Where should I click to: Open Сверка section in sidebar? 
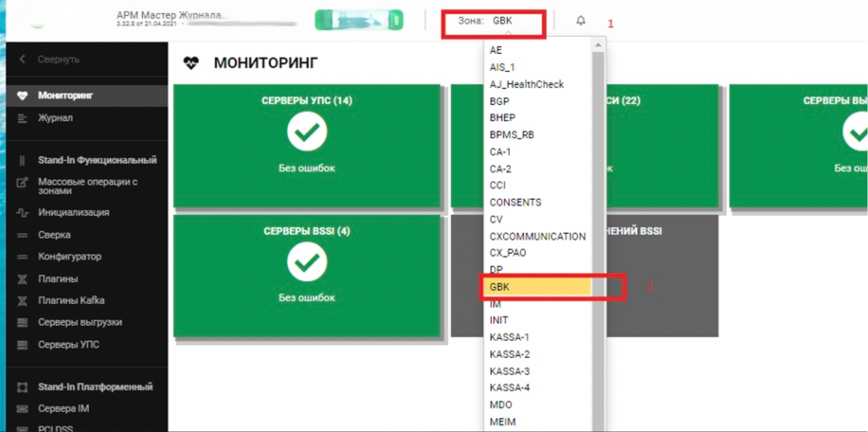click(x=54, y=235)
